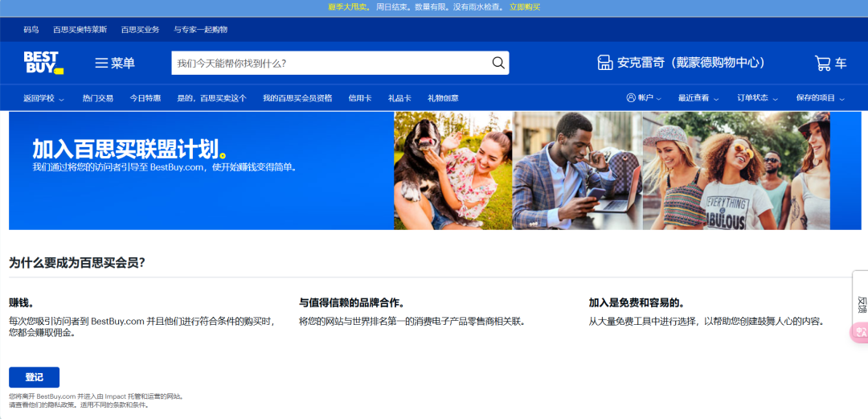Open the hamburger 菜单 menu
This screenshot has width=868, height=419.
pyautogui.click(x=115, y=64)
